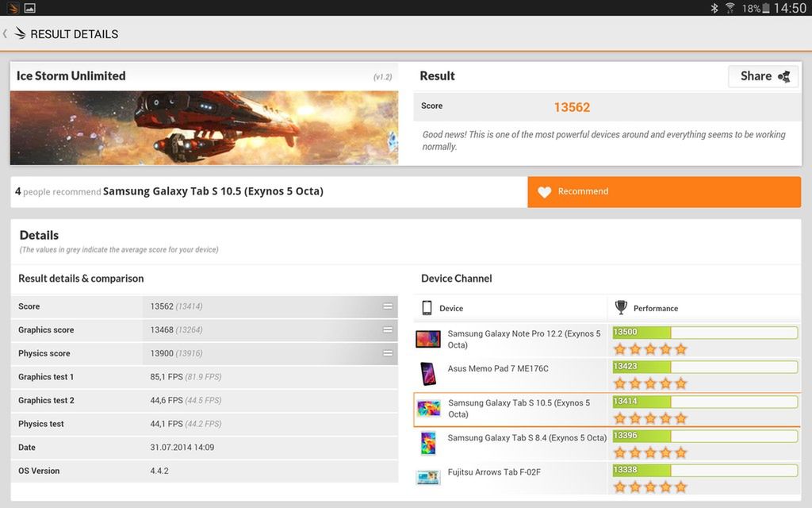Click the 13414 performance bar

click(x=705, y=402)
